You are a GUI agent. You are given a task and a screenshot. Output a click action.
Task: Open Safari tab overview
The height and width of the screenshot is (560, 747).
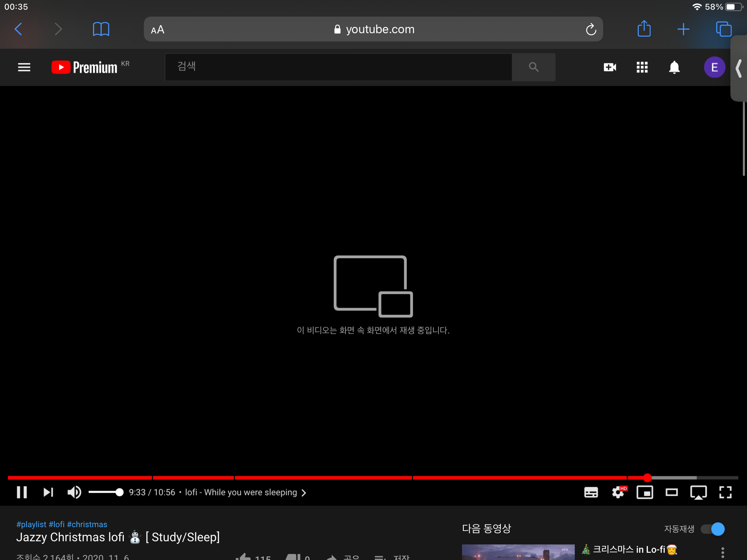[723, 29]
